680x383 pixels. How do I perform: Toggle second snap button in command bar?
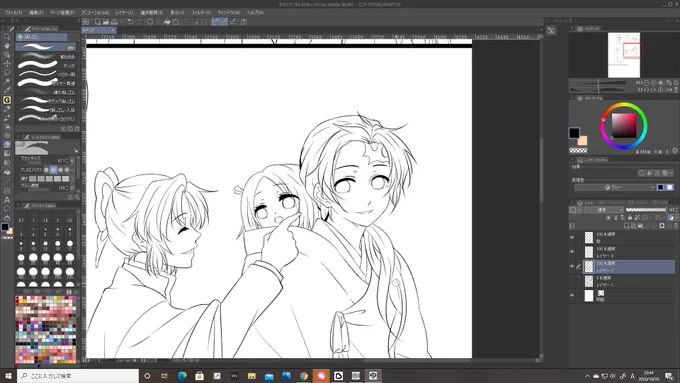[x=224, y=22]
